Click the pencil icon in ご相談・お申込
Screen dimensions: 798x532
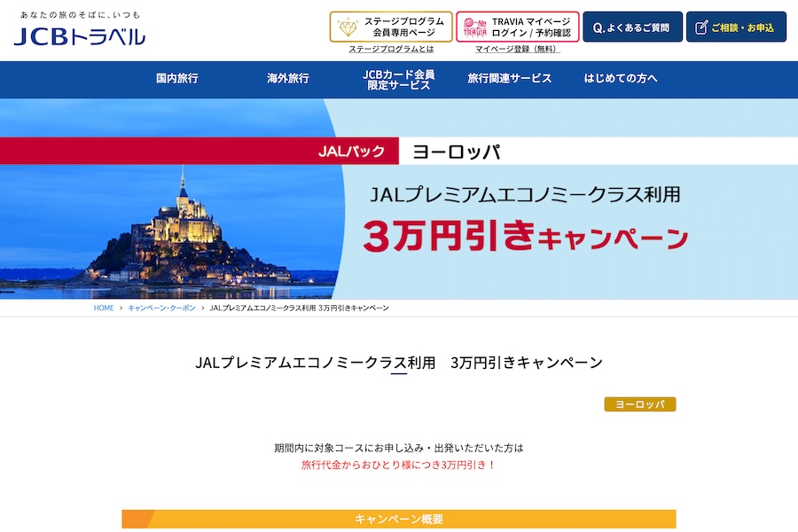701,27
